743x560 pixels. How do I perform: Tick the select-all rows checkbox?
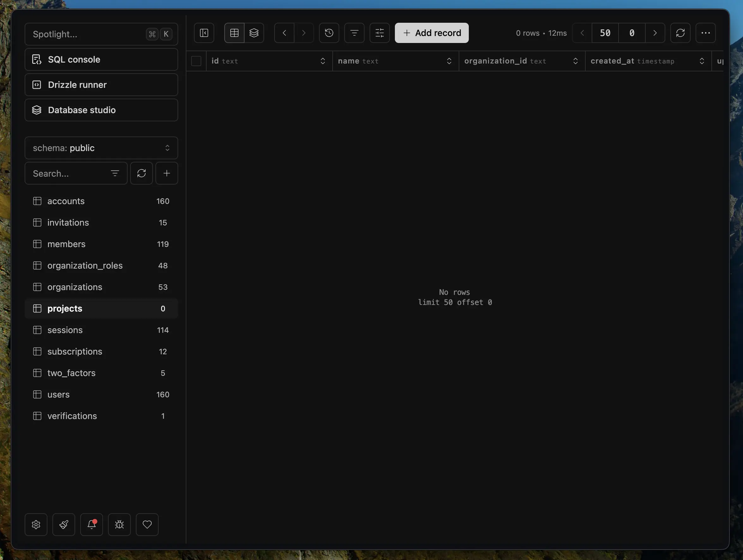tap(196, 61)
